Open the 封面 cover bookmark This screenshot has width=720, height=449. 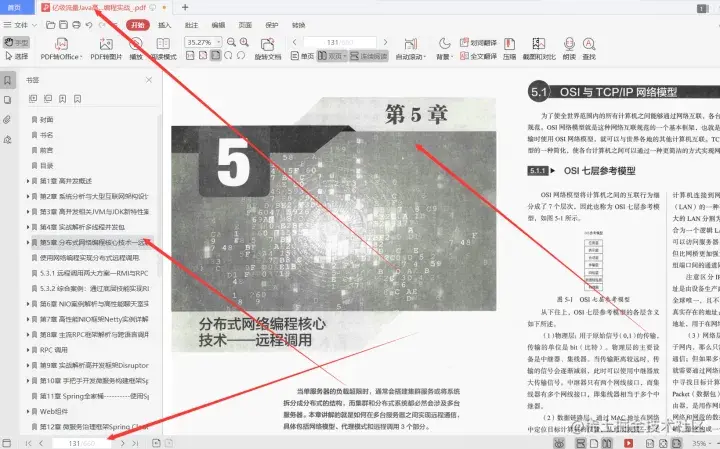point(46,119)
